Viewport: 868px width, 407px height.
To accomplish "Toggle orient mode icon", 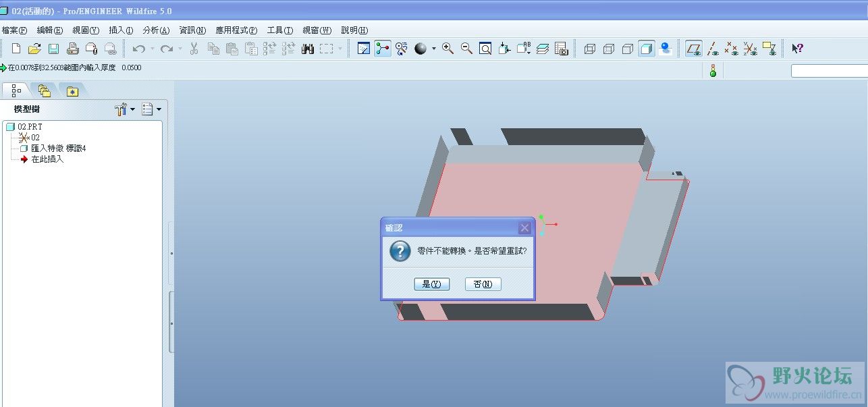I will [x=402, y=49].
